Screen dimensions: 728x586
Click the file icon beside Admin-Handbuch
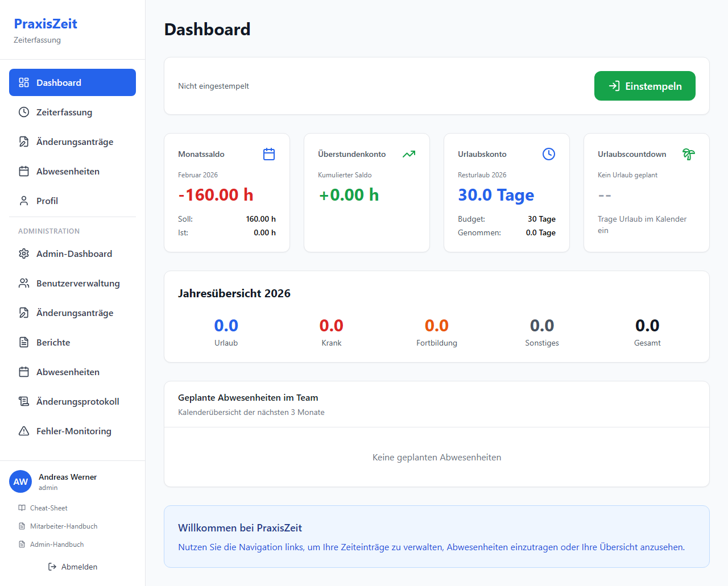(x=22, y=545)
